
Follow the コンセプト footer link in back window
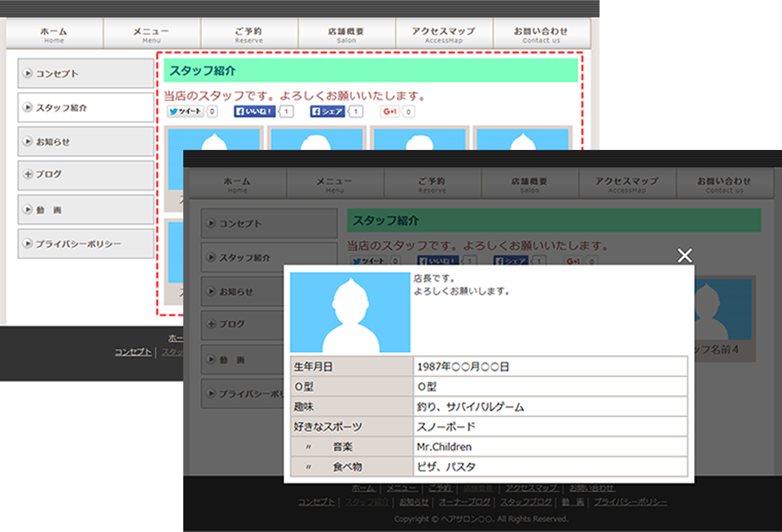click(x=133, y=352)
